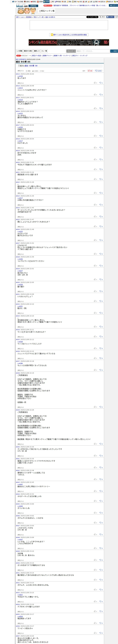Click the X フォローする follow button
Image resolution: width=118 pixels, height=644 pixels.
(92, 17)
